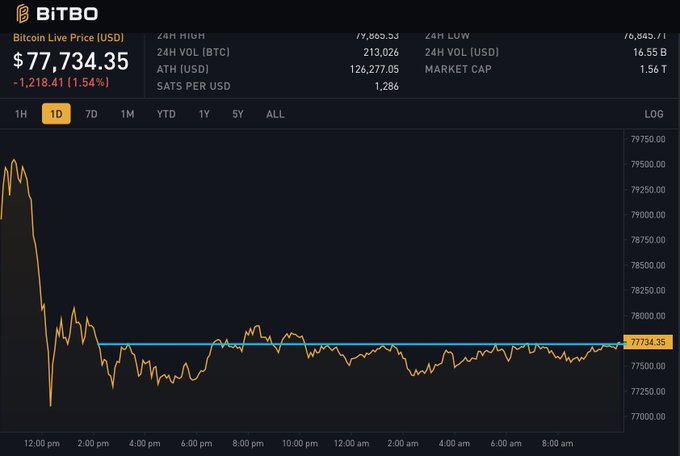Click the 24H VOL (BTC) label
680x456 pixels.
[193, 52]
